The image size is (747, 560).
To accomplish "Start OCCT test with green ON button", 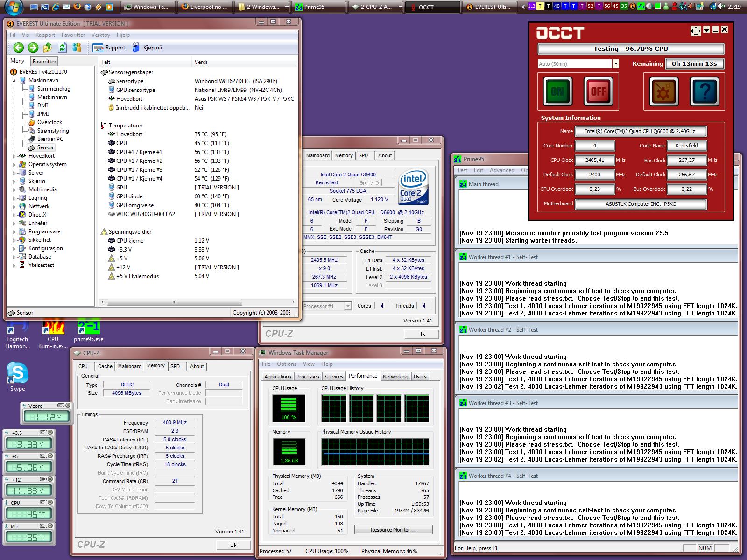I will [557, 91].
